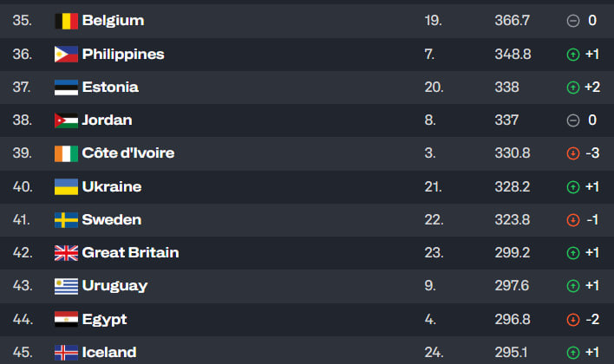Open the Philippines team link
Image resolution: width=614 pixels, height=364 pixels.
click(122, 54)
